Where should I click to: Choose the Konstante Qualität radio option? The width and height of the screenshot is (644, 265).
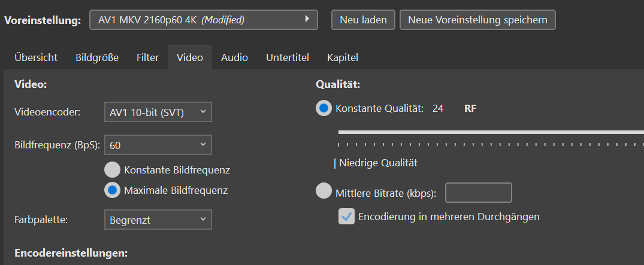click(323, 108)
